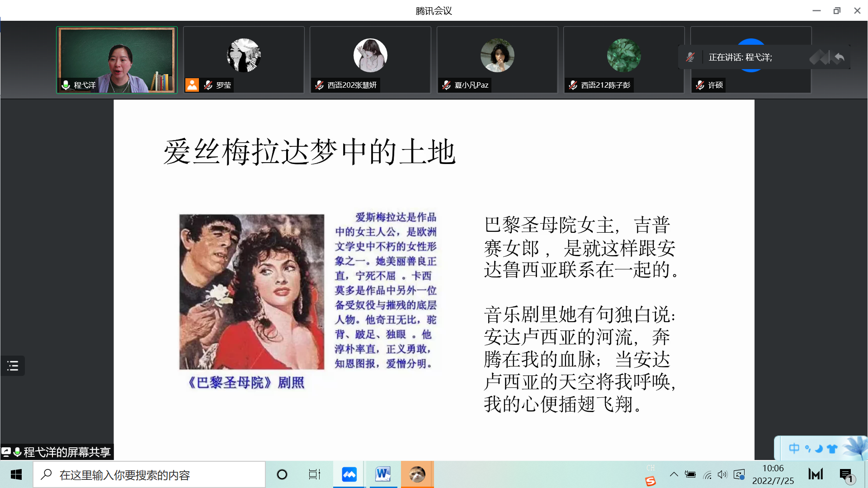Viewport: 868px width, 488px height.
Task: Expand hidden system tray icons arrow
Action: 674,474
